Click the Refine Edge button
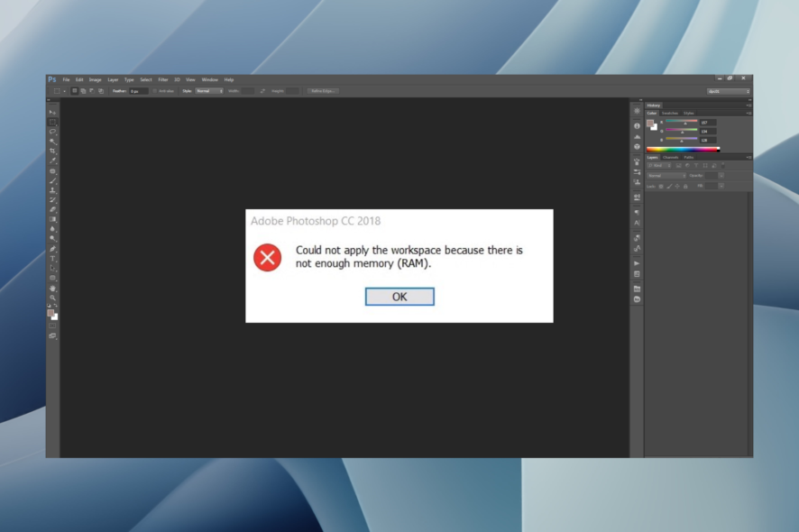The width and height of the screenshot is (799, 532). pos(323,91)
